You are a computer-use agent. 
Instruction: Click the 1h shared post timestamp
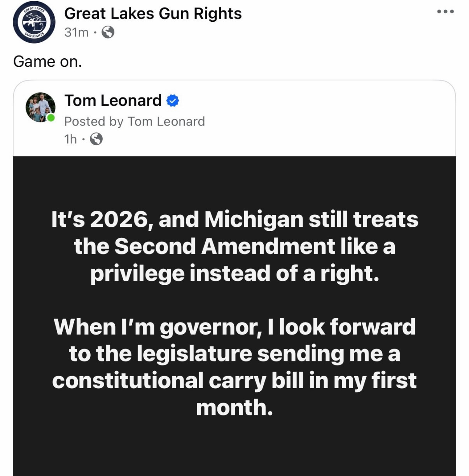tap(70, 139)
